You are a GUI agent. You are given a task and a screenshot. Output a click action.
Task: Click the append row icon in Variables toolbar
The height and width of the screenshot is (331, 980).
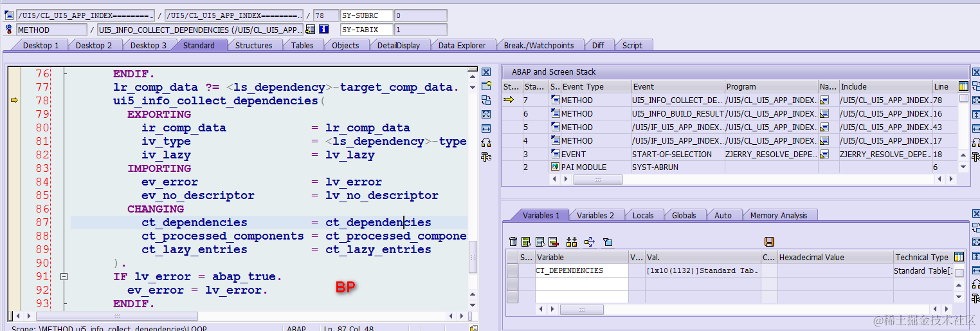click(x=540, y=242)
